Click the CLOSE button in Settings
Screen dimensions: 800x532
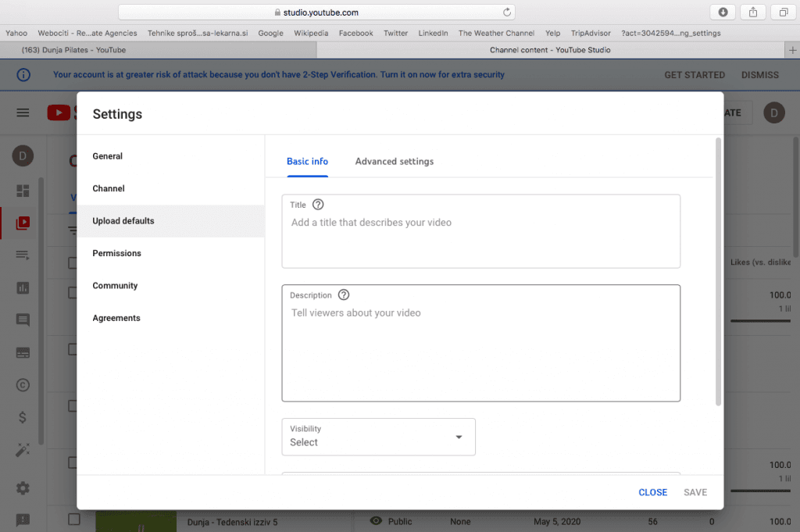click(x=652, y=492)
